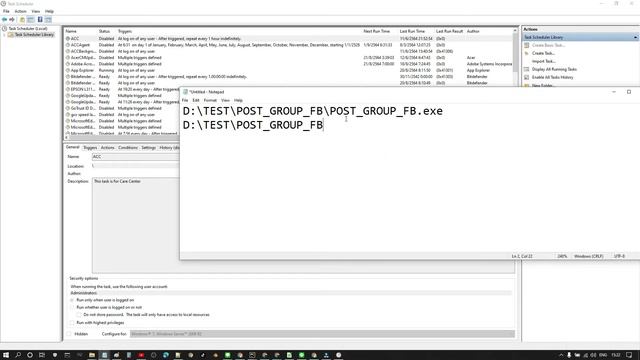The width and height of the screenshot is (640, 360).
Task: Click Create Task... in Actions pane
Action: tap(543, 53)
